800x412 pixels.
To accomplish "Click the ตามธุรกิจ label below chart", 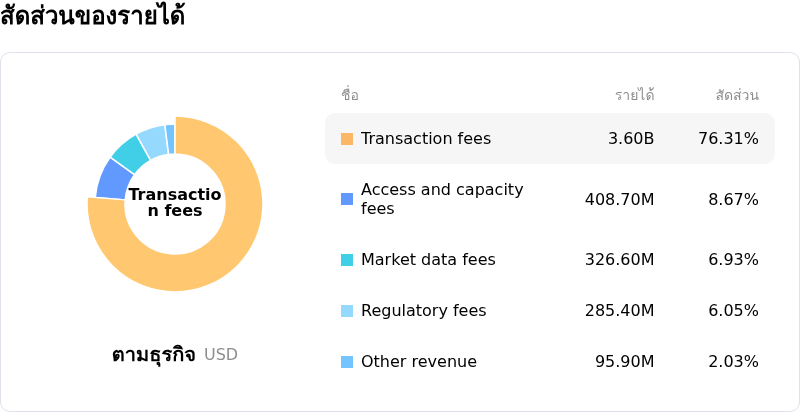I will (154, 354).
